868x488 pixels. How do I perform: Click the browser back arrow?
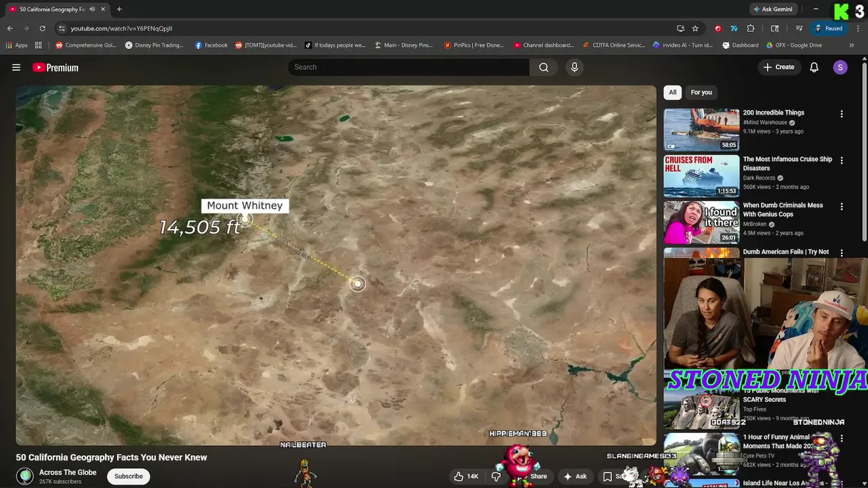9,28
